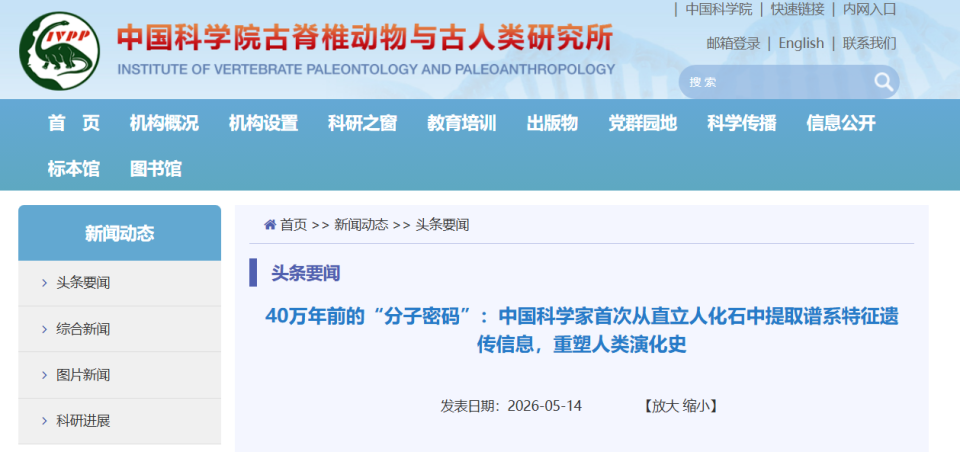Click the IVPP dinosaur logo
The width and height of the screenshot is (960, 452).
(x=59, y=51)
